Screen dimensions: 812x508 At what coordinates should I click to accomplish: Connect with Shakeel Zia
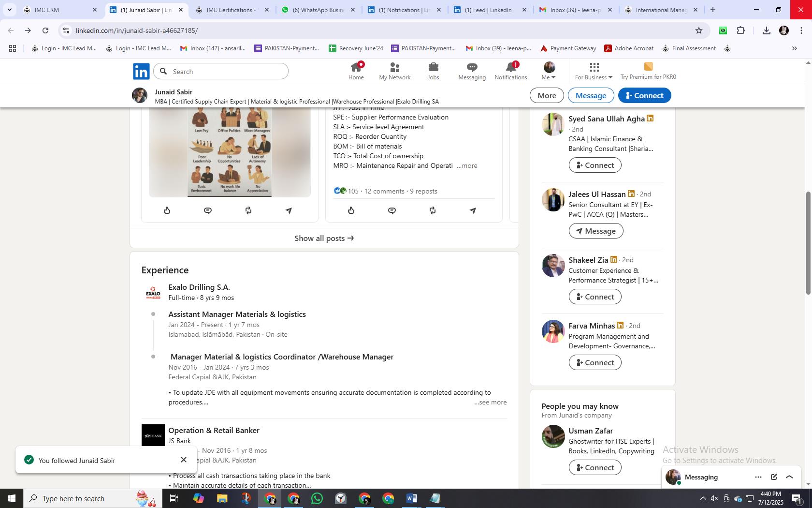pyautogui.click(x=595, y=297)
